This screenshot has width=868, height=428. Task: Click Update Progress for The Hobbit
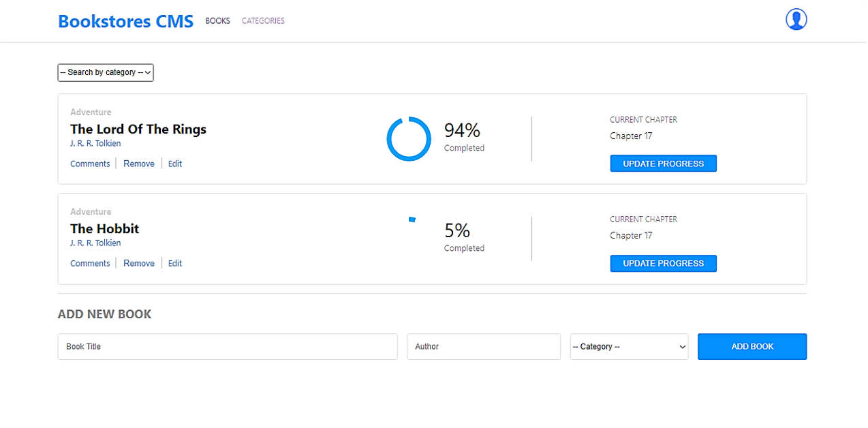coord(663,263)
